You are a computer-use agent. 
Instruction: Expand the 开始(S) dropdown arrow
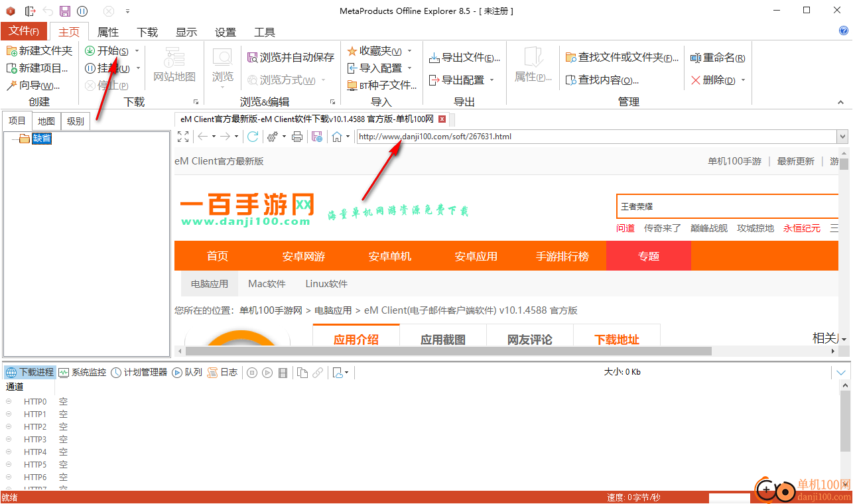point(137,51)
